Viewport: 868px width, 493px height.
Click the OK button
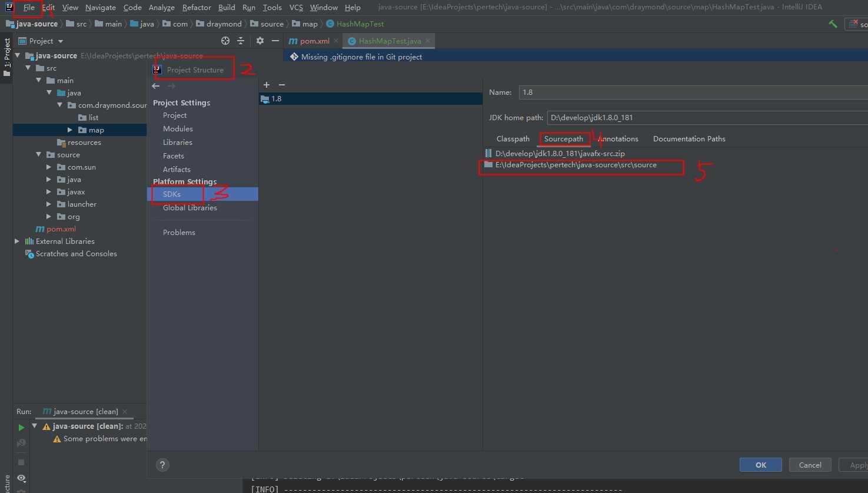click(x=761, y=465)
